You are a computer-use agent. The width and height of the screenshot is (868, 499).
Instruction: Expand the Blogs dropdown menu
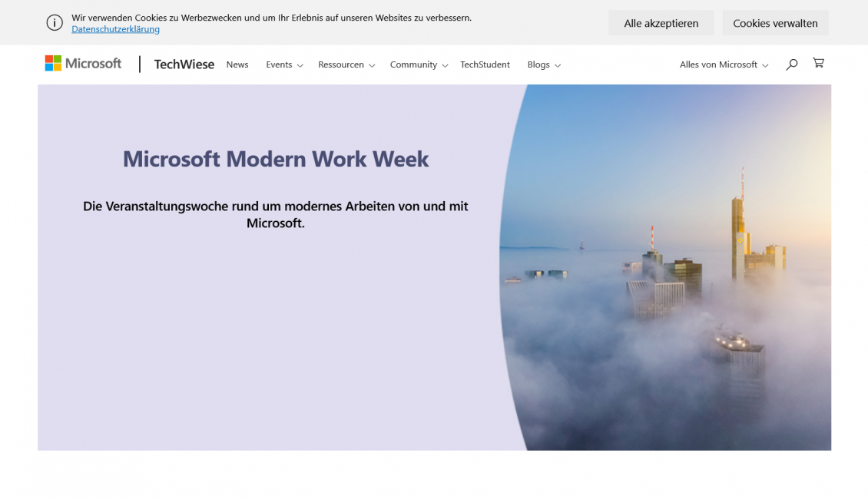(543, 64)
